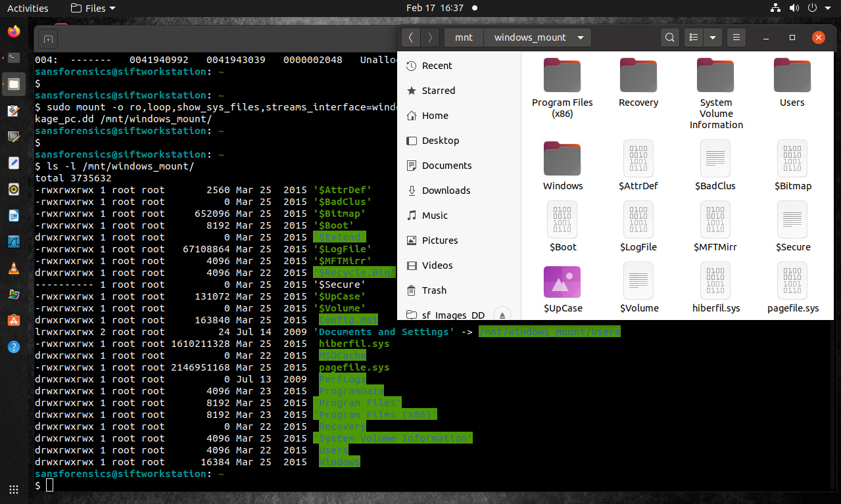The image size is (841, 504).
Task: Open the Files hamburger menu
Action: click(x=736, y=37)
